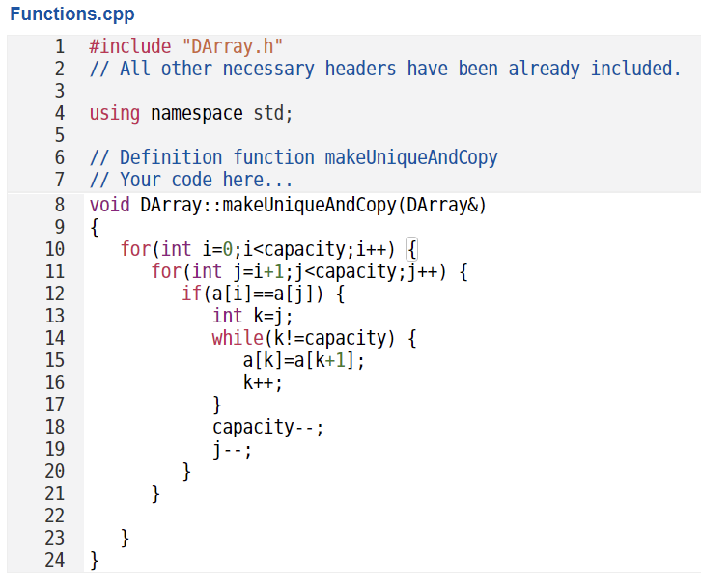The width and height of the screenshot is (701, 588).
Task: Click the 'k++;' statement
Action: [263, 382]
